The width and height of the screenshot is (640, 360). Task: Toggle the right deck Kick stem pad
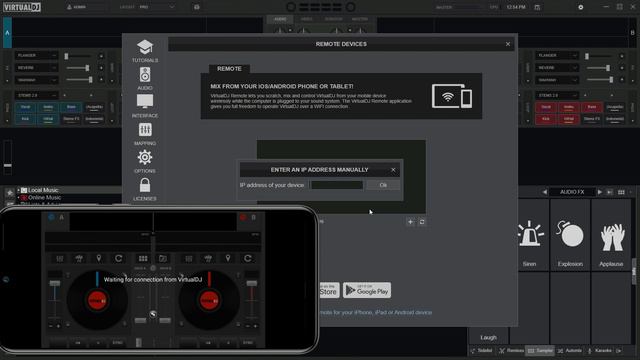(546, 119)
